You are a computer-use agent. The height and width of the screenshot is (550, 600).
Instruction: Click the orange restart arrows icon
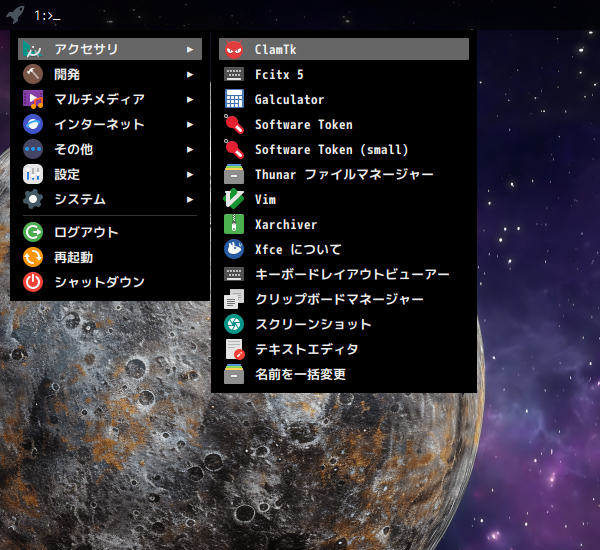pos(33,257)
